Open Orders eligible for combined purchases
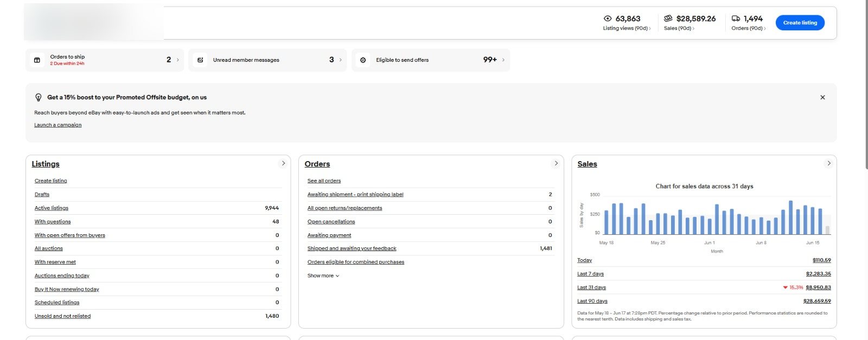 point(355,262)
